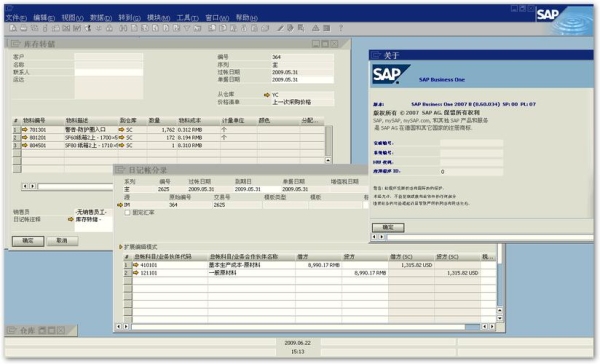Click the 单据日期 field in 库存转储

302,80
